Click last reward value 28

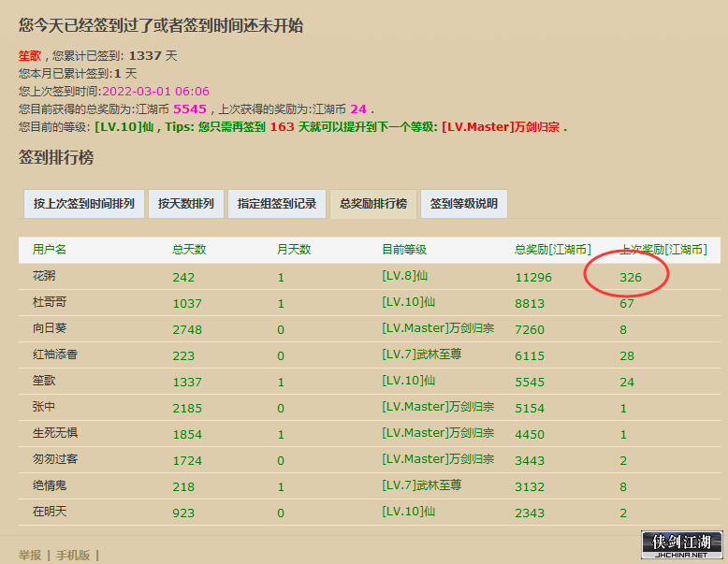coord(627,356)
